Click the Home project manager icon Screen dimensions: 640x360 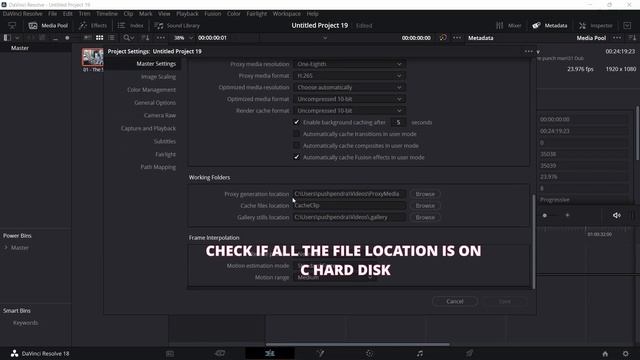click(605, 353)
